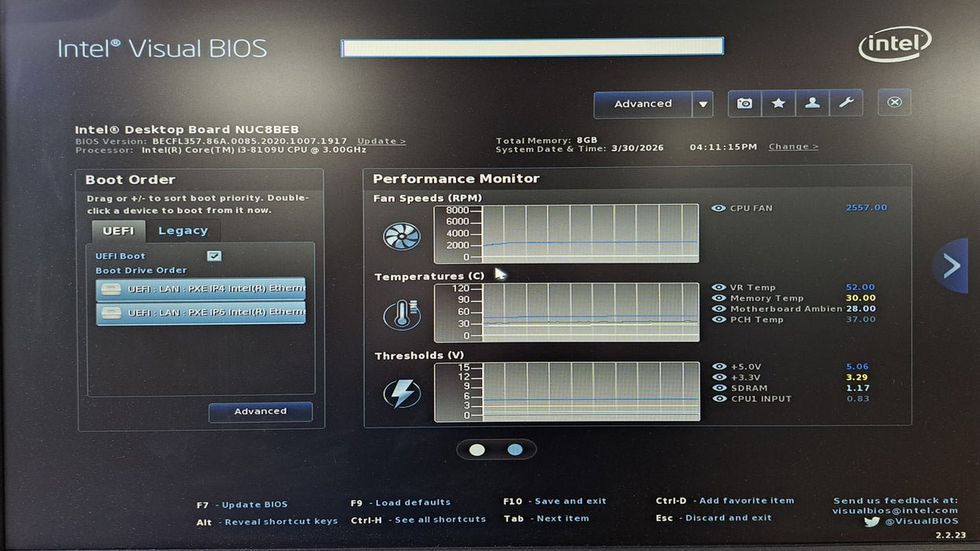Screen dimensions: 980x551
Task: Click the PXE IP6 drive icon
Action: [112, 312]
